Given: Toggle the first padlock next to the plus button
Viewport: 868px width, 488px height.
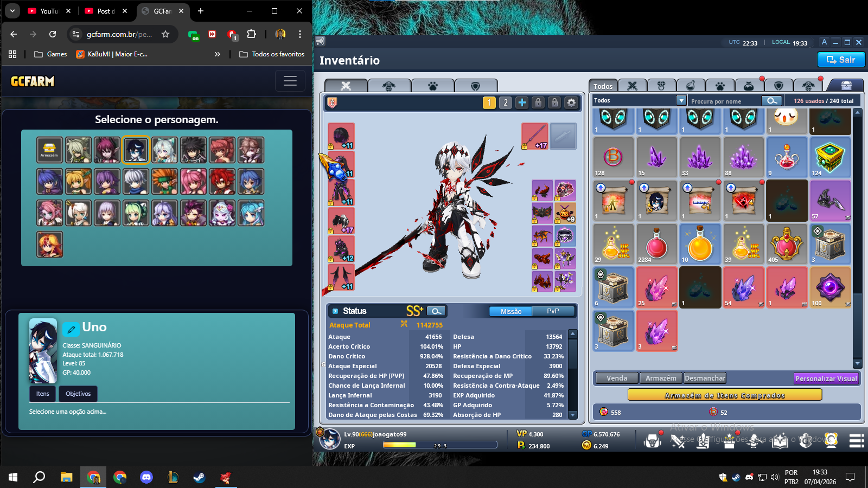Looking at the screenshot, I should [x=538, y=102].
